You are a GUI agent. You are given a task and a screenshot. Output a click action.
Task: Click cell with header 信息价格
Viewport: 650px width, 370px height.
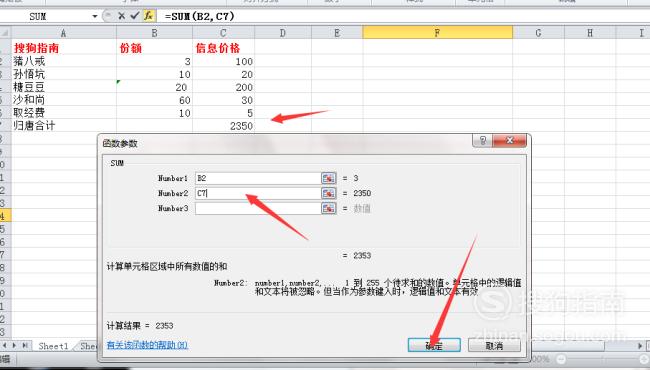pos(223,48)
